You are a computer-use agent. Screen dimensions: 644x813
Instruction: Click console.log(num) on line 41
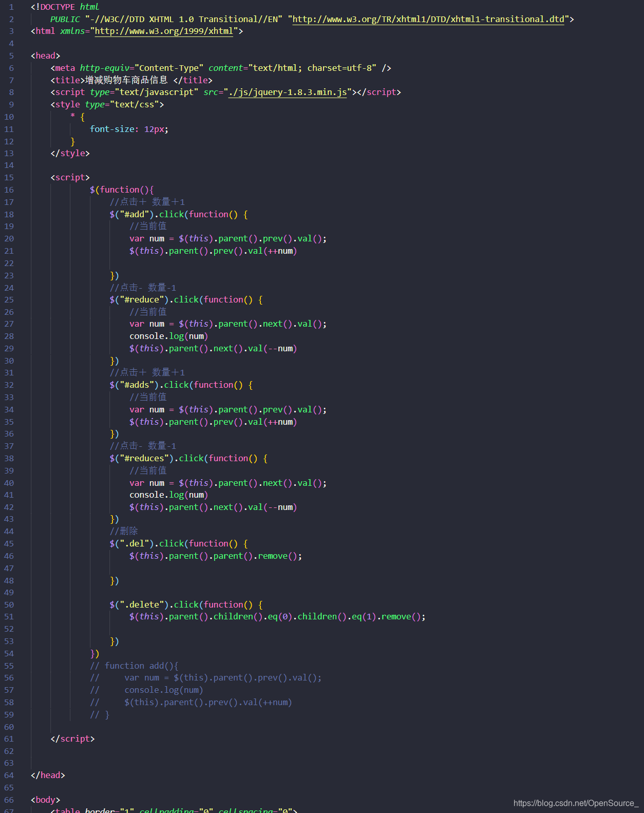click(168, 495)
